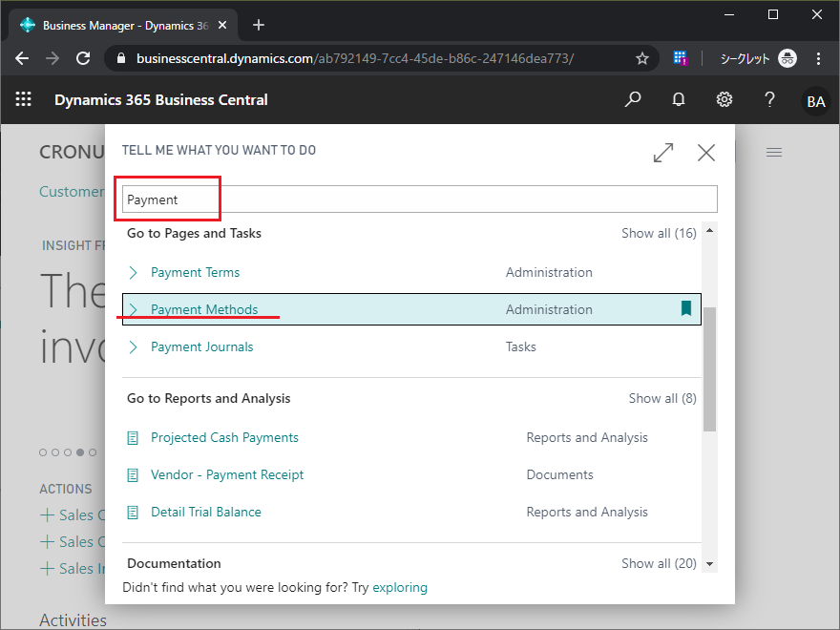Reload the page with the refresh icon

(83, 58)
